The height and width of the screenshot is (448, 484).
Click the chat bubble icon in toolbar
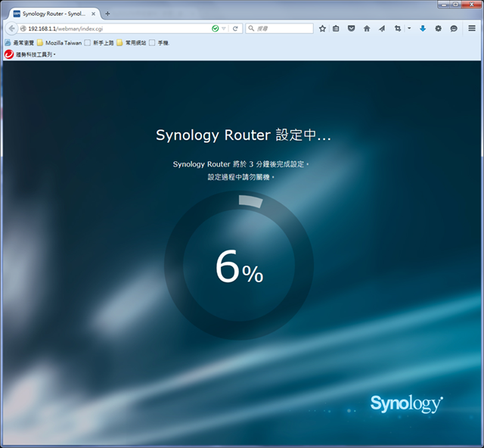click(454, 29)
